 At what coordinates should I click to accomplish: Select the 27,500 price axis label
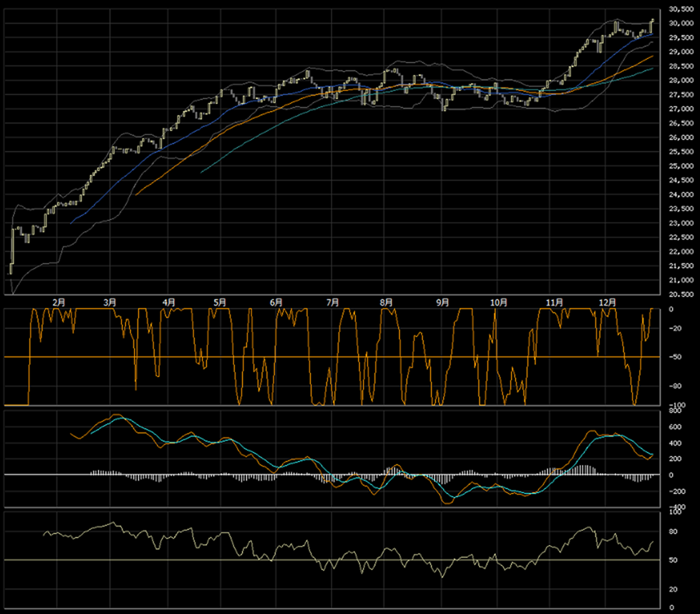[x=681, y=95]
